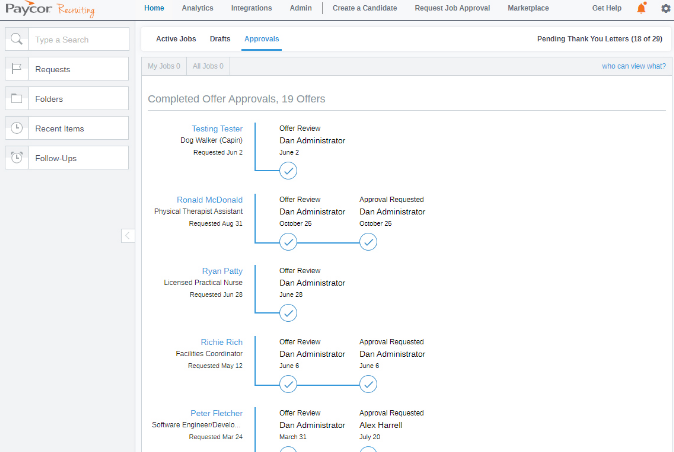Click Testing Tester's Offer Review checkmark
This screenshot has width=674, height=452.
coord(288,171)
